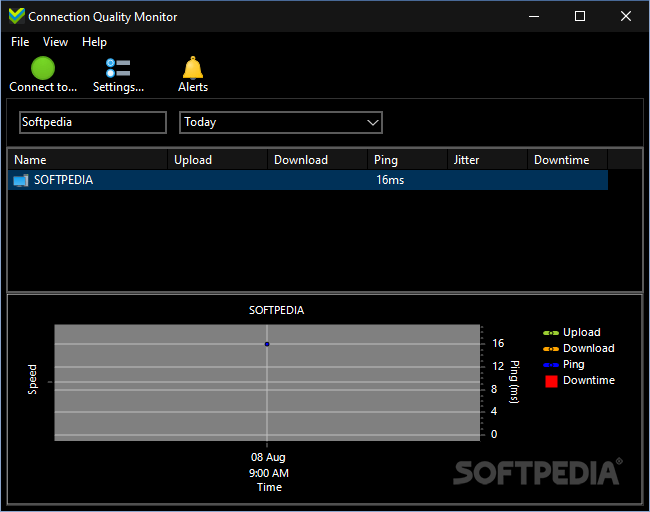650x512 pixels.
Task: Click the Downtime legend label
Action: (x=589, y=380)
